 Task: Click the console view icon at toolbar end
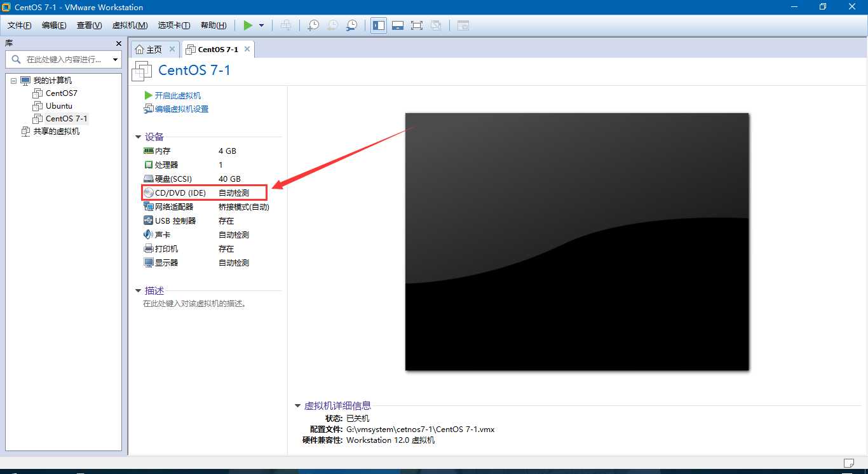(x=463, y=25)
